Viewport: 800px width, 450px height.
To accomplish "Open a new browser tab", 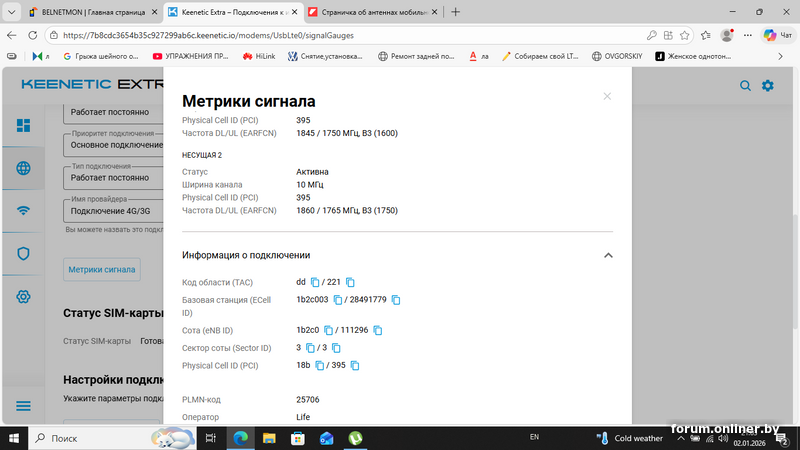I will (x=456, y=12).
